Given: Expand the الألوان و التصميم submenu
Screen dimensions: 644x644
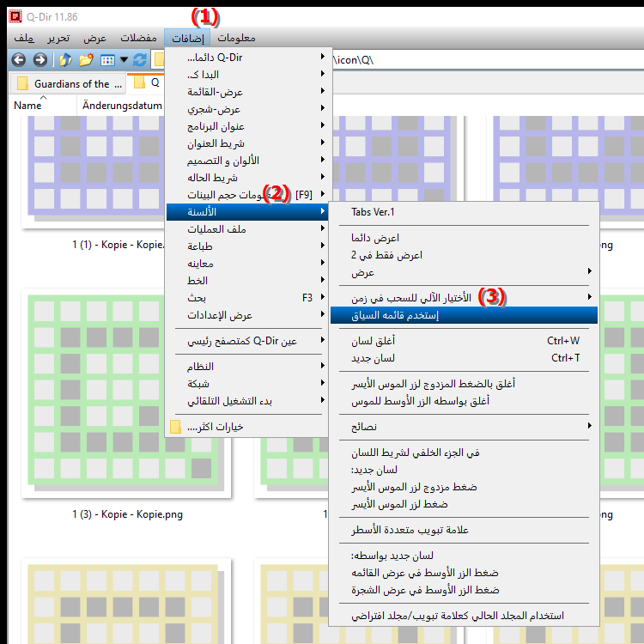Looking at the screenshot, I should coord(246,161).
